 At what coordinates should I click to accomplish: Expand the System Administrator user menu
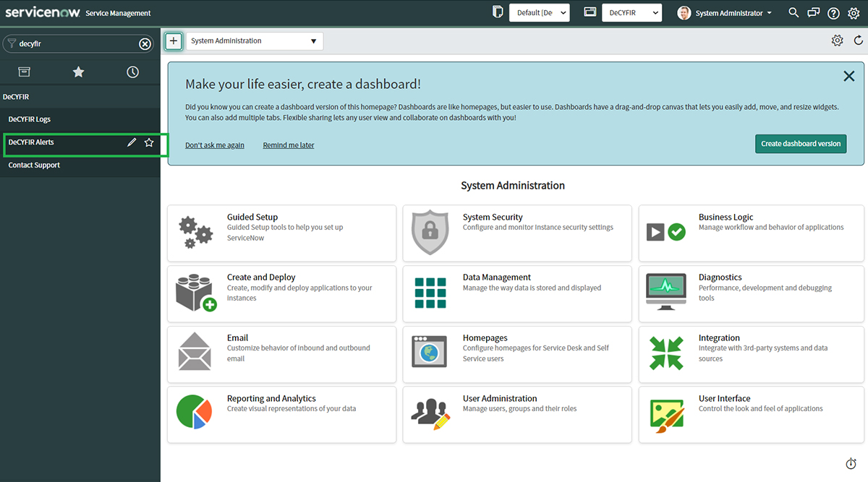tap(733, 13)
